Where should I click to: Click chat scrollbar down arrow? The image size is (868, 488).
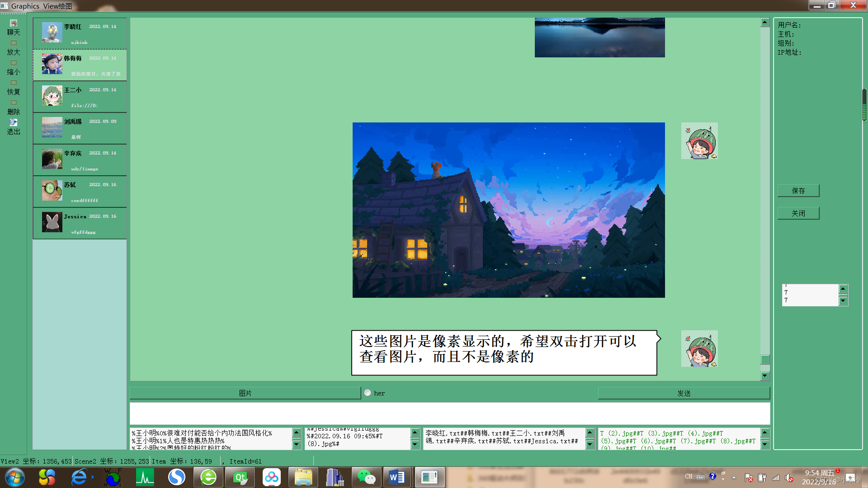click(x=765, y=376)
